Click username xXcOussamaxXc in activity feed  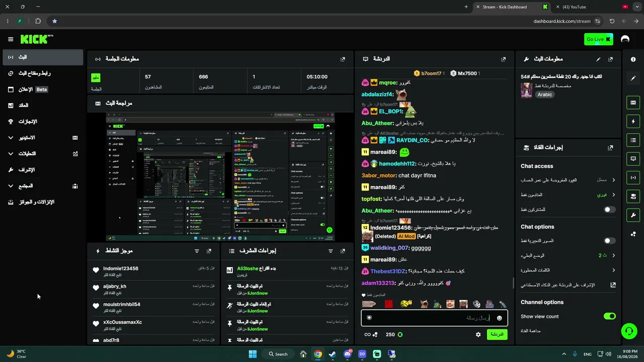click(x=122, y=322)
